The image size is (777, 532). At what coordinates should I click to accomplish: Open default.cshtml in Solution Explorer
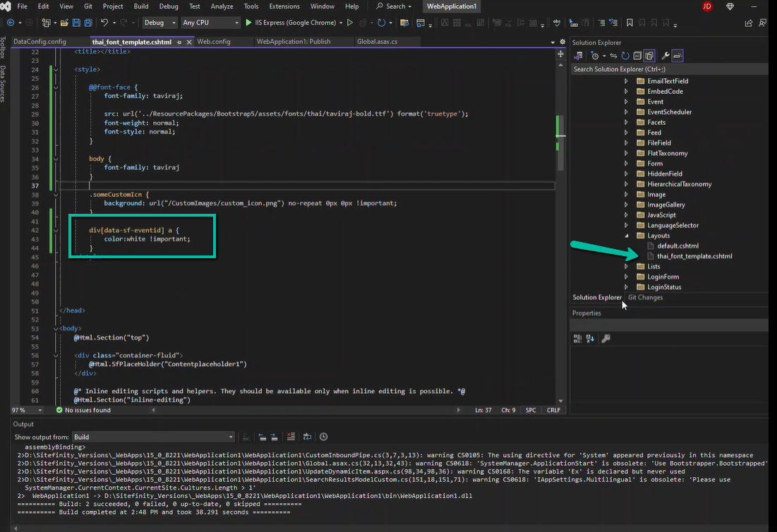[x=677, y=246]
